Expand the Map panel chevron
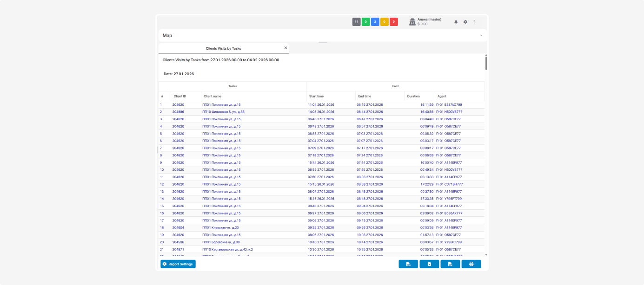Viewport: 644px width, 285px height. click(481, 35)
